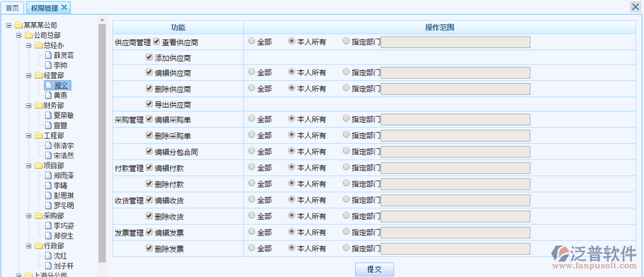Click the 提交 button
This screenshot has width=644, height=277.
coord(374,269)
